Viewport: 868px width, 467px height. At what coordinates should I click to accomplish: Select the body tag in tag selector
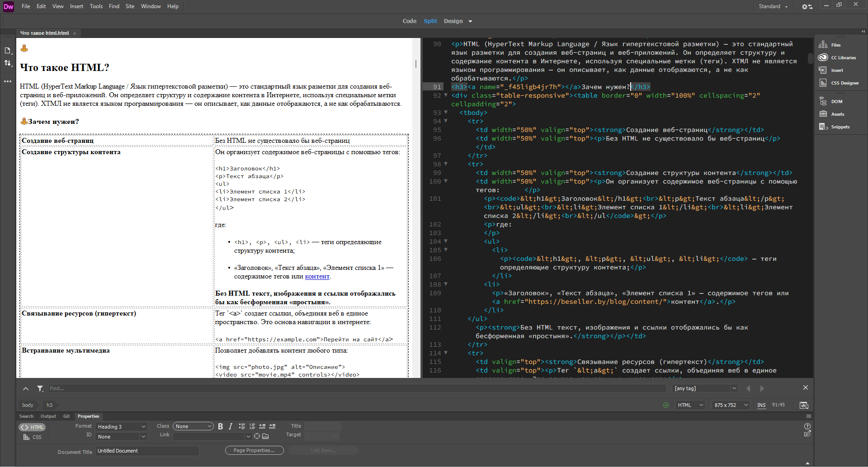point(28,405)
